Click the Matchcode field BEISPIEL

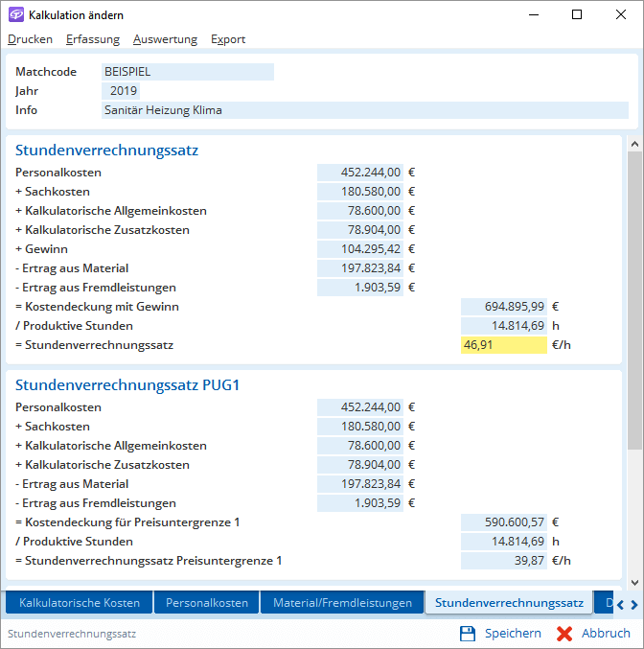click(x=187, y=72)
